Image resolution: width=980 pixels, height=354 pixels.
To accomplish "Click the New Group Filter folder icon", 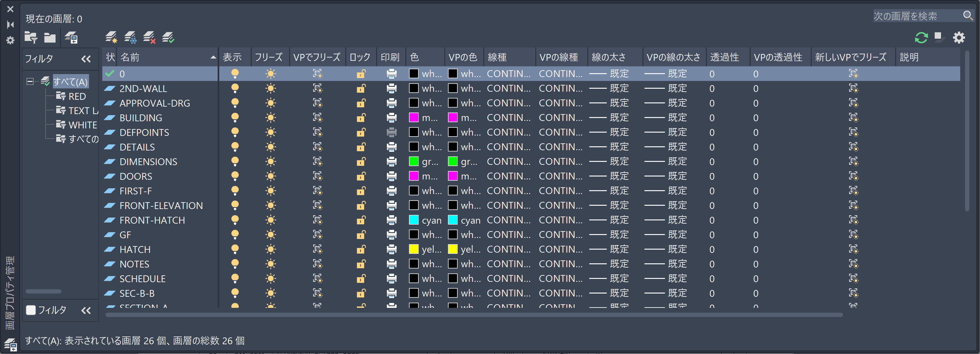I will 50,38.
